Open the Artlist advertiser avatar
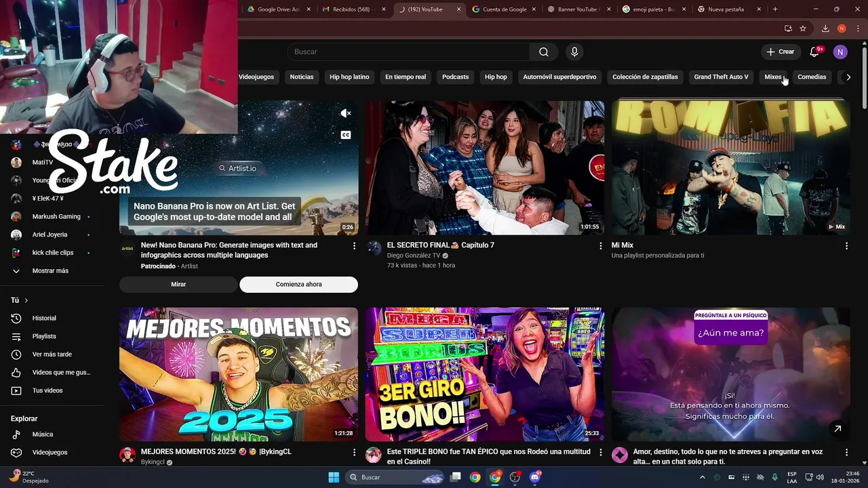 click(127, 248)
